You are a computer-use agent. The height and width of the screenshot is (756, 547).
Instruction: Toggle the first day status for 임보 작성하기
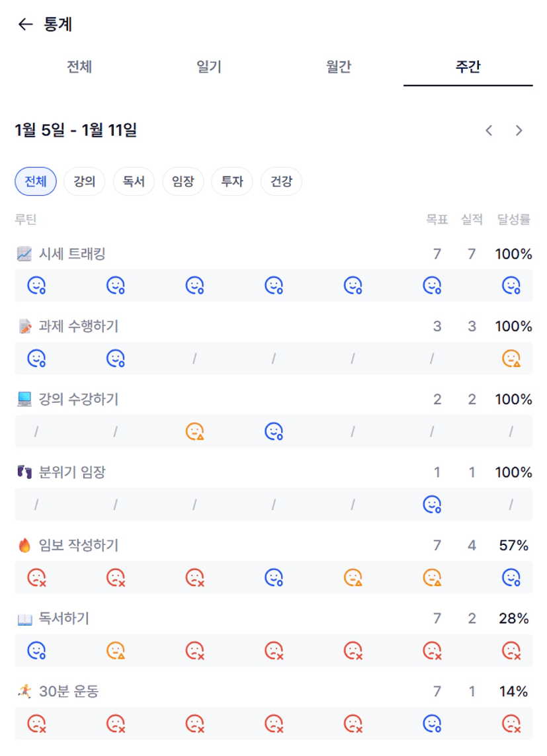click(x=36, y=578)
